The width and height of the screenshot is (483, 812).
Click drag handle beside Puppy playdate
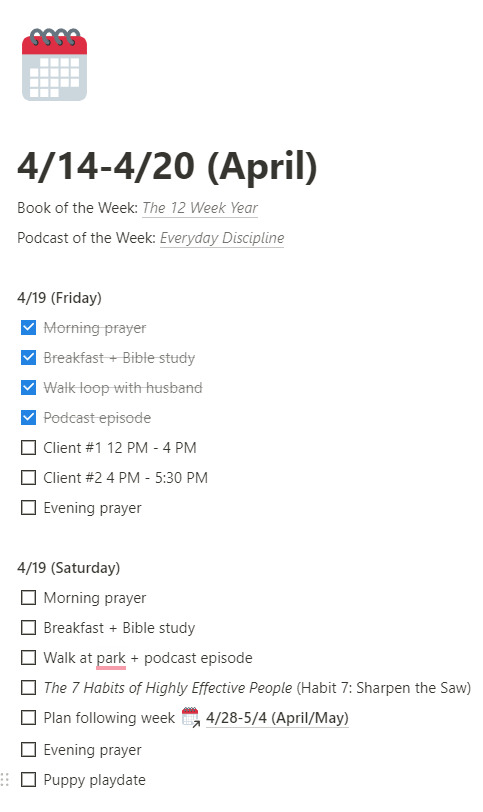pyautogui.click(x=5, y=779)
